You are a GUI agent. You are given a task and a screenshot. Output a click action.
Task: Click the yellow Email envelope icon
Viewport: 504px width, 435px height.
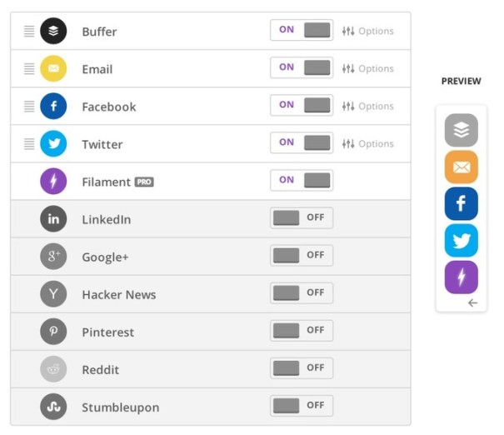click(53, 68)
